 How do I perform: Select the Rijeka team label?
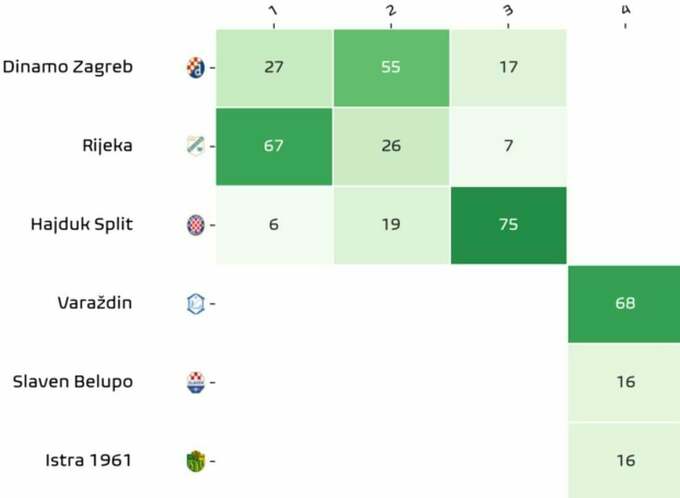(107, 146)
